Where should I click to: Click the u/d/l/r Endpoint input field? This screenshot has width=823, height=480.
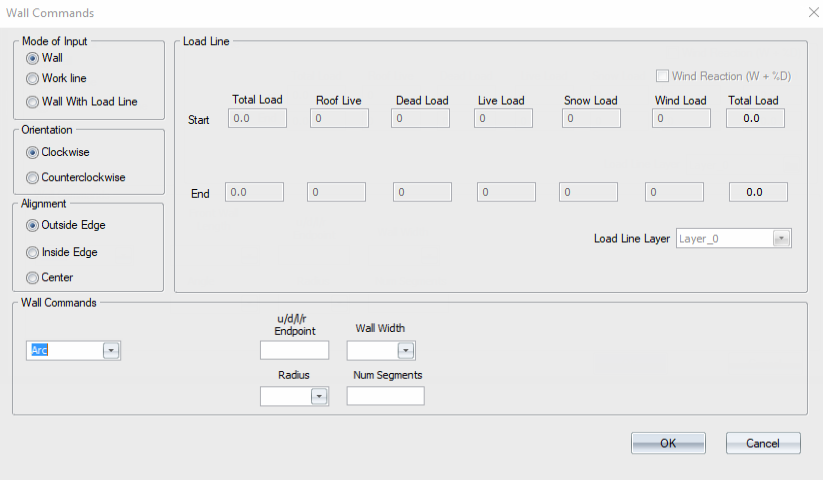point(294,350)
